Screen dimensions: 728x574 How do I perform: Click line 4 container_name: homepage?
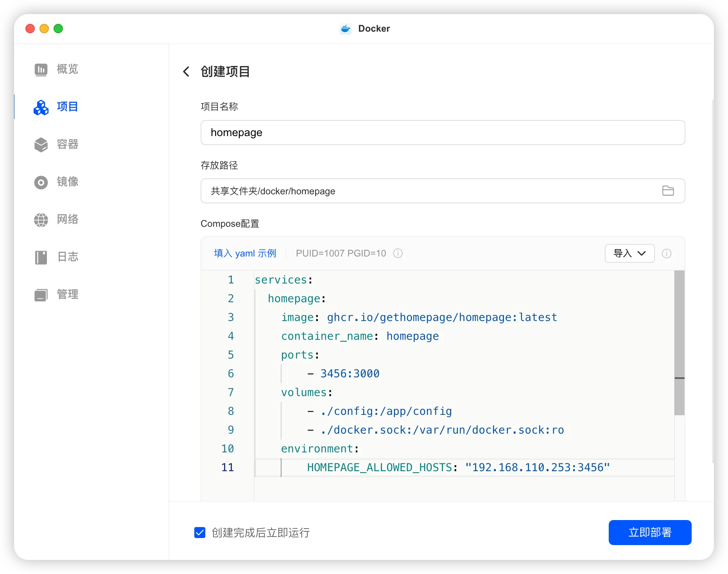pyautogui.click(x=360, y=336)
